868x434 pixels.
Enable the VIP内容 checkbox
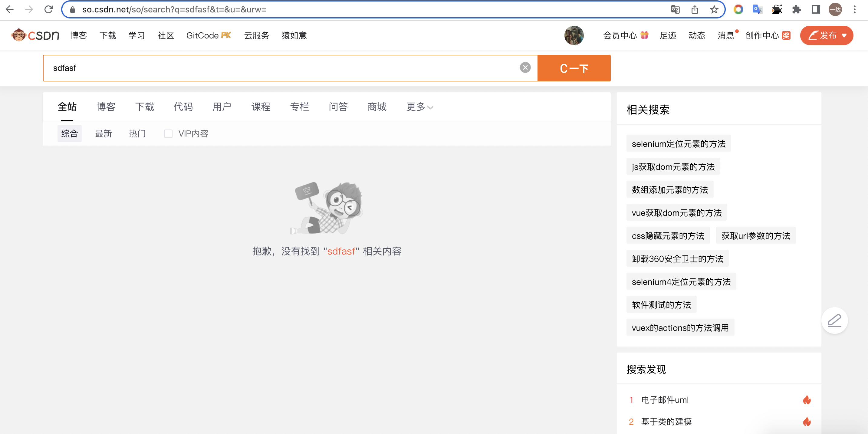point(168,134)
